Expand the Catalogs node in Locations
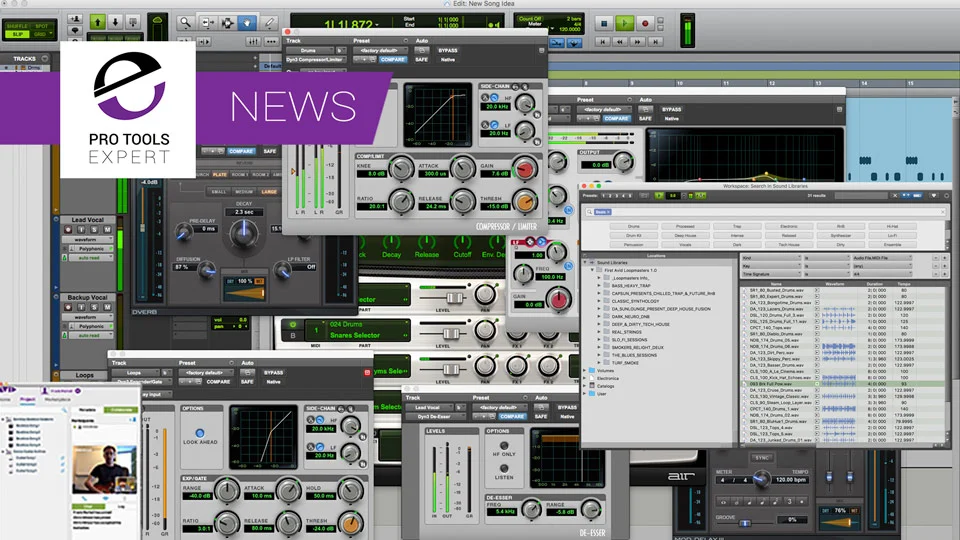Screen dimensions: 960x540 [585, 386]
